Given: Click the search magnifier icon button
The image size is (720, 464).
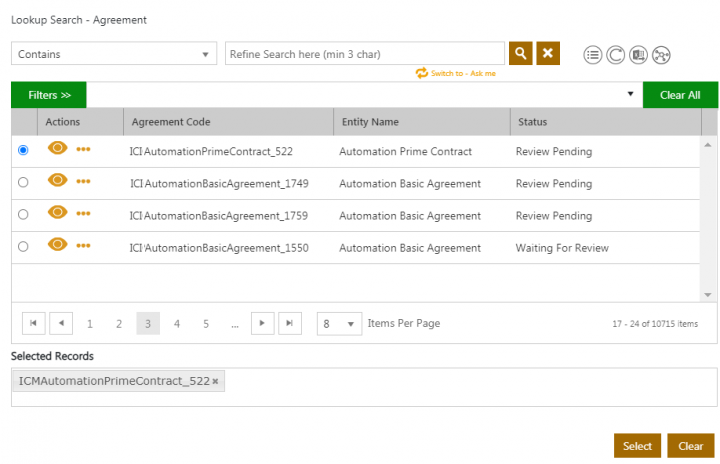Looking at the screenshot, I should [520, 53].
